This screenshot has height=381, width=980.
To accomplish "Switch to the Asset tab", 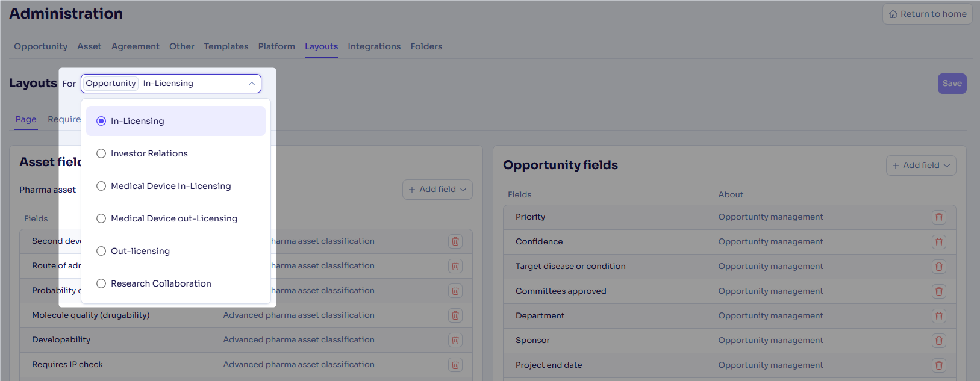I will click(x=89, y=46).
